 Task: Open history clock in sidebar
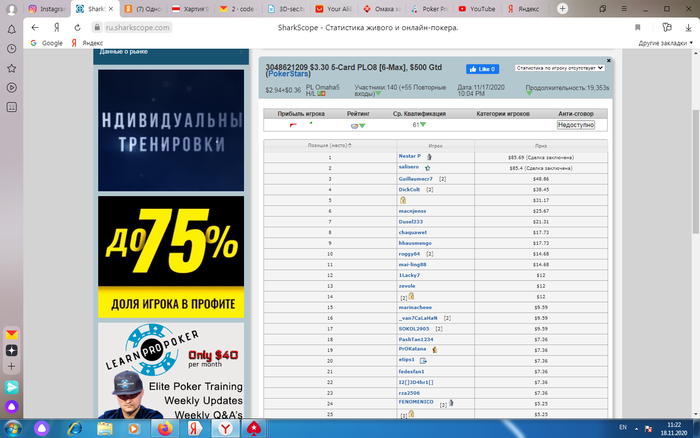[12, 49]
